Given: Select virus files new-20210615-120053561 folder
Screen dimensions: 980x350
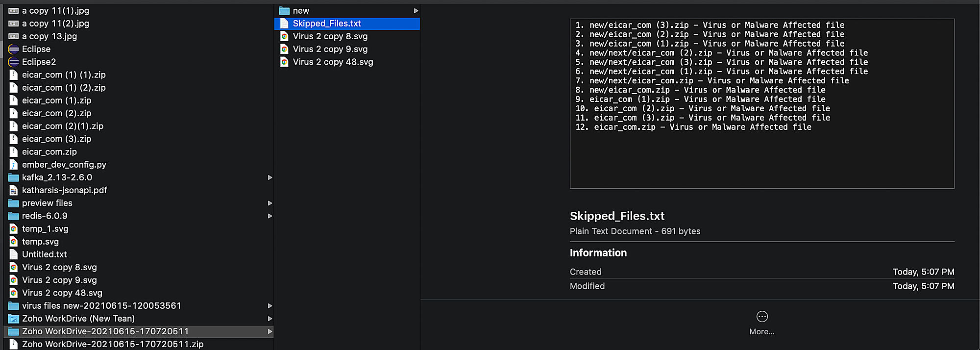Looking at the screenshot, I should 101,306.
